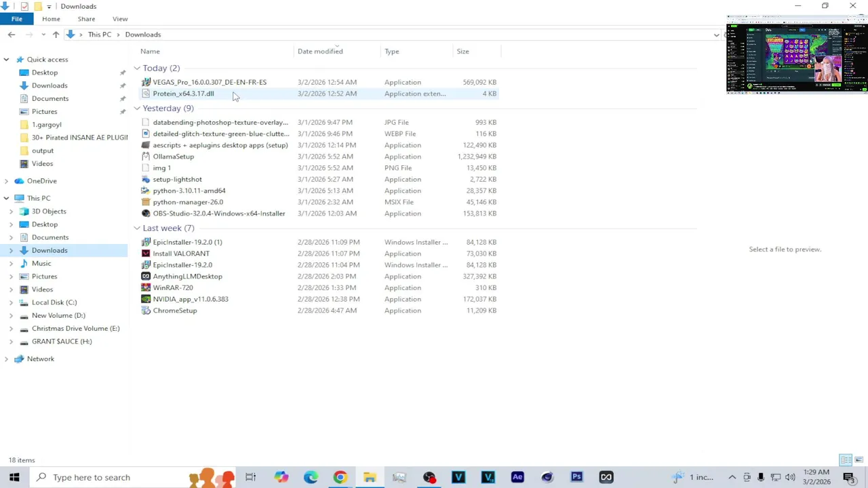Select the WinRAR-720 application icon
This screenshot has height=488, width=868.
pos(146,287)
